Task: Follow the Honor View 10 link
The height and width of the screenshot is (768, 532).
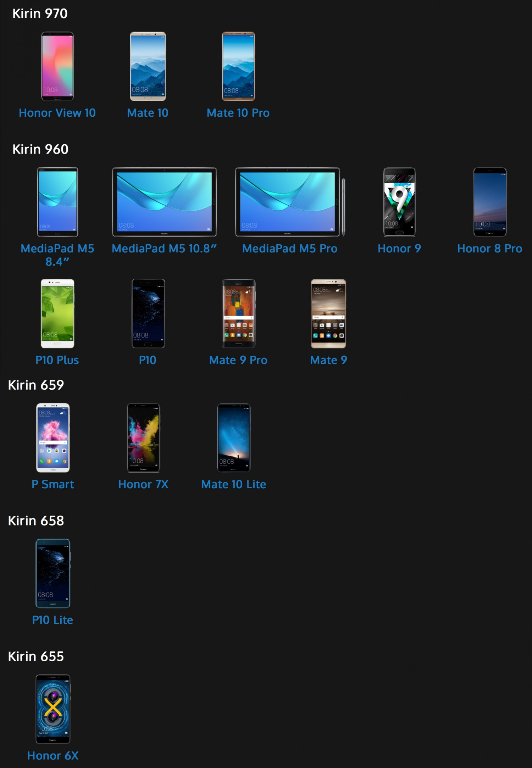Action: tap(57, 113)
